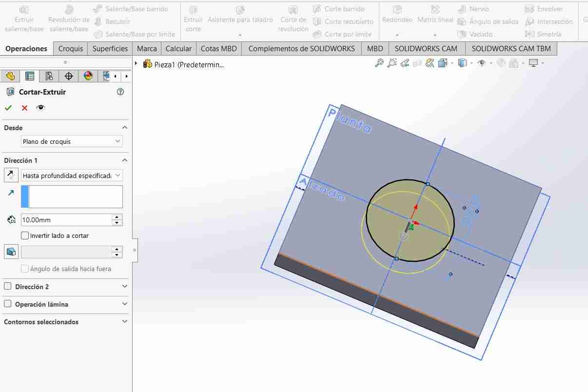Click the Hide/Show Items eye icon
This screenshot has width=588, height=392.
[482, 63]
